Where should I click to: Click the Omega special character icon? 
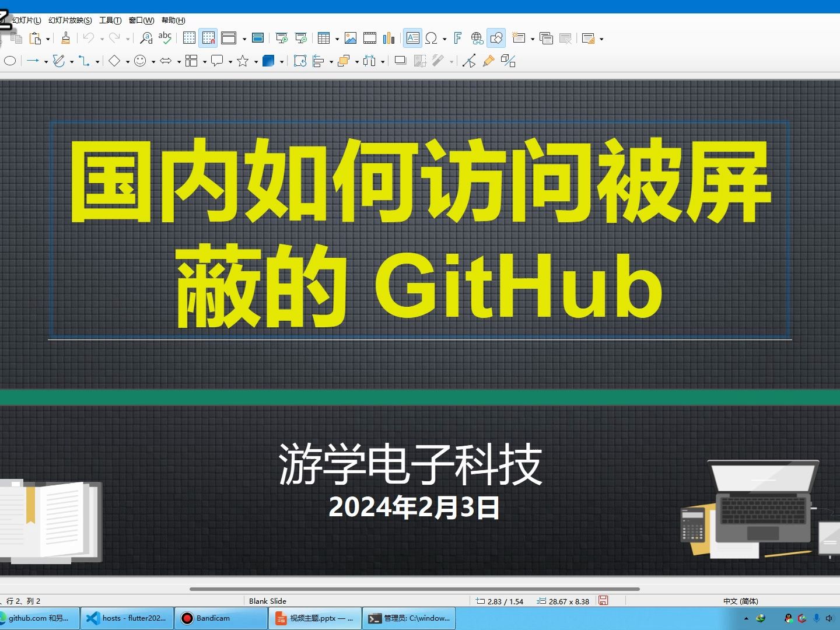tap(431, 38)
